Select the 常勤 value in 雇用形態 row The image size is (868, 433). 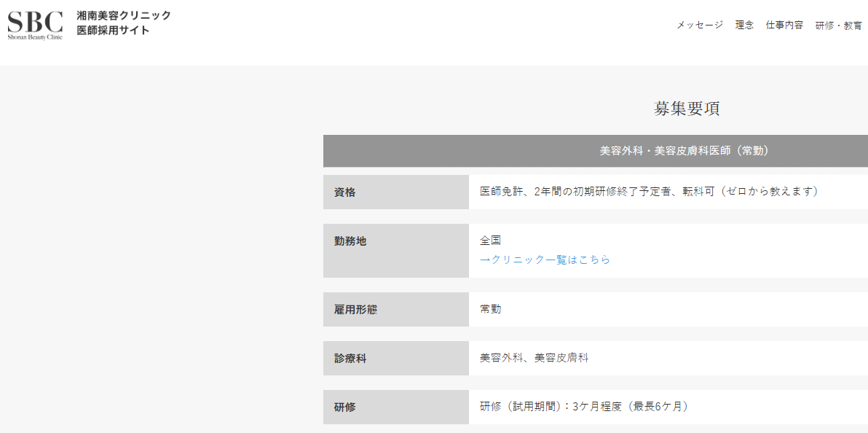coord(491,309)
